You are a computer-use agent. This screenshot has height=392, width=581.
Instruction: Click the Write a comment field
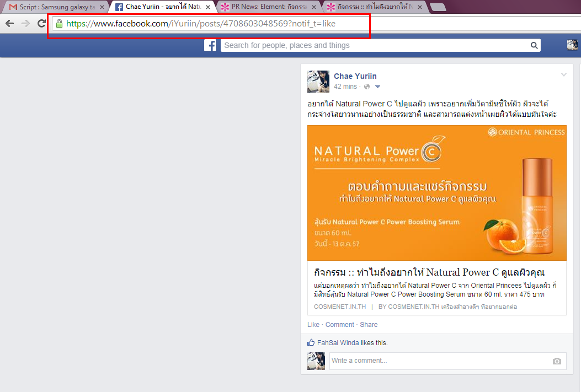click(x=447, y=361)
